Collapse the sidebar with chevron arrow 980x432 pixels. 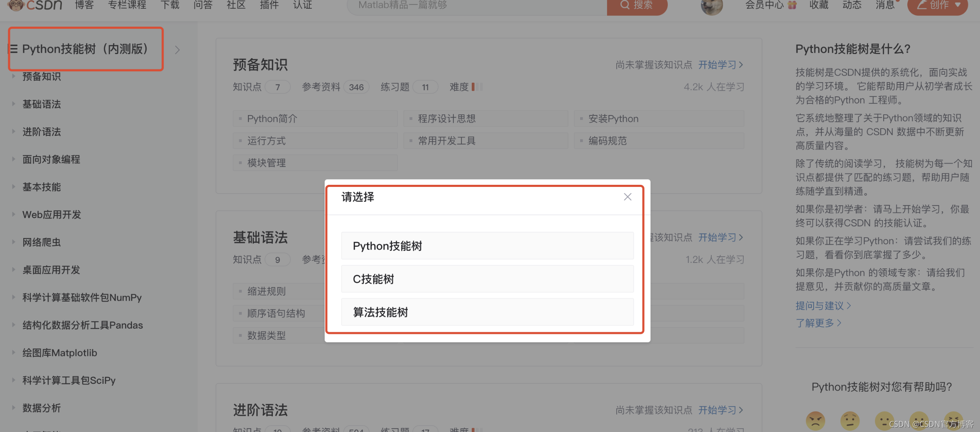coord(177,50)
